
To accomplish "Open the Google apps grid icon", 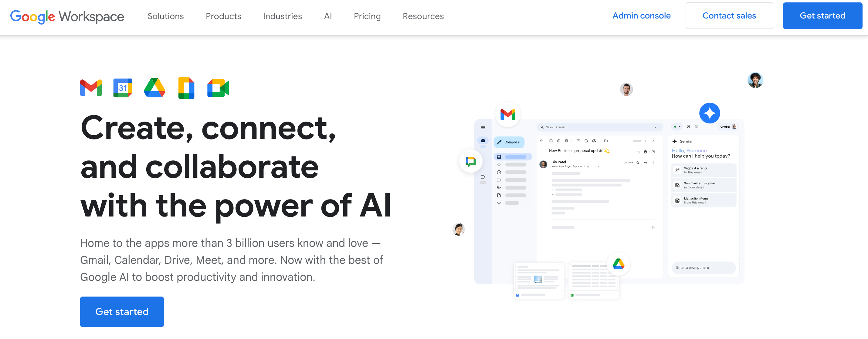I will coord(696,126).
